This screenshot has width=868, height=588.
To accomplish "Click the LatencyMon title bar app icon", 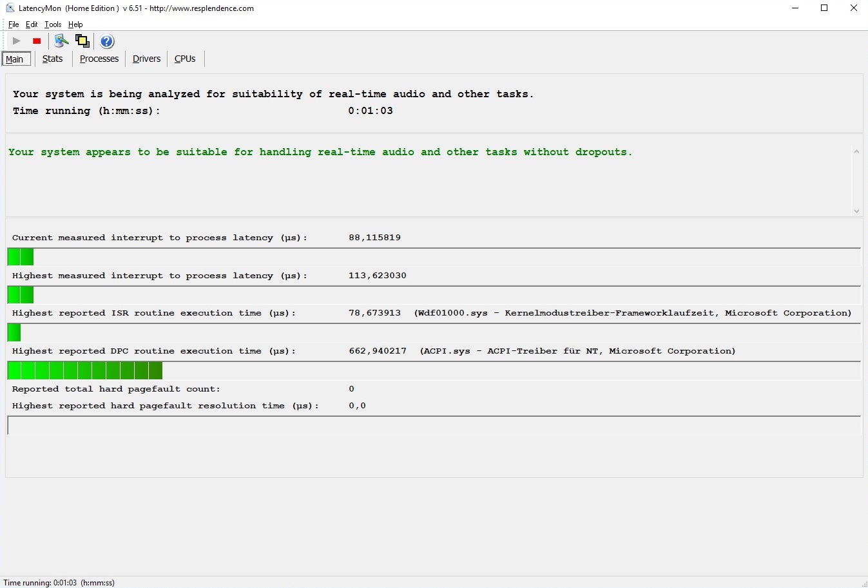I will [x=10, y=8].
